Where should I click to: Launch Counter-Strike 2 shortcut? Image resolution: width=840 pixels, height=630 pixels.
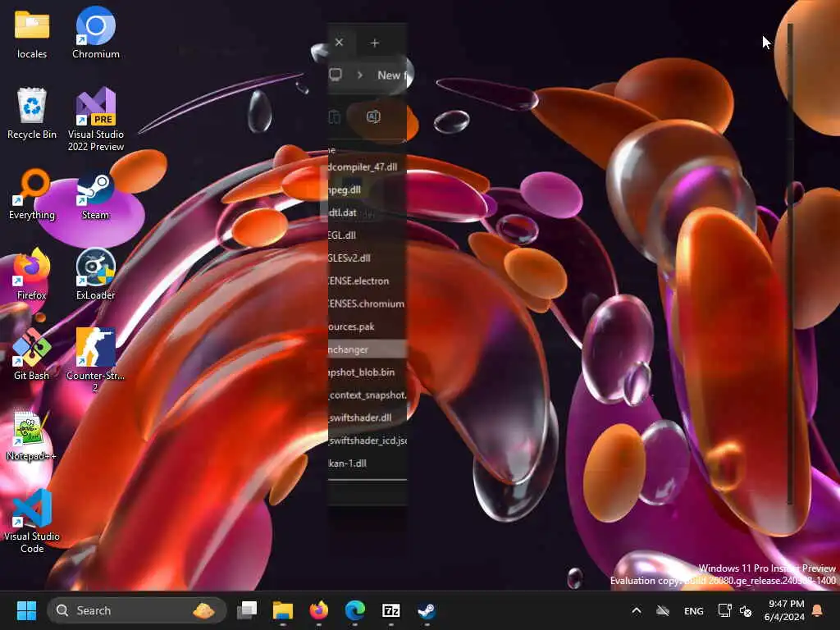click(x=95, y=359)
